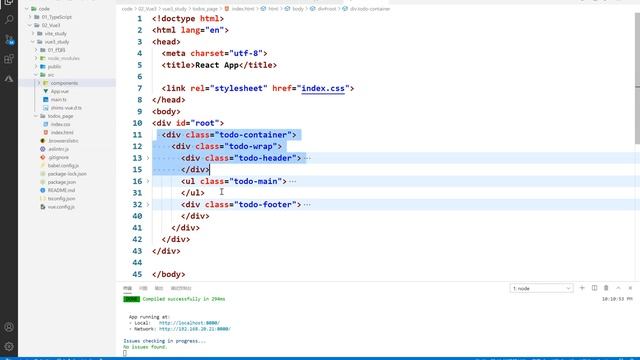
Task: Open App.vue in the explorer
Action: click(x=59, y=91)
